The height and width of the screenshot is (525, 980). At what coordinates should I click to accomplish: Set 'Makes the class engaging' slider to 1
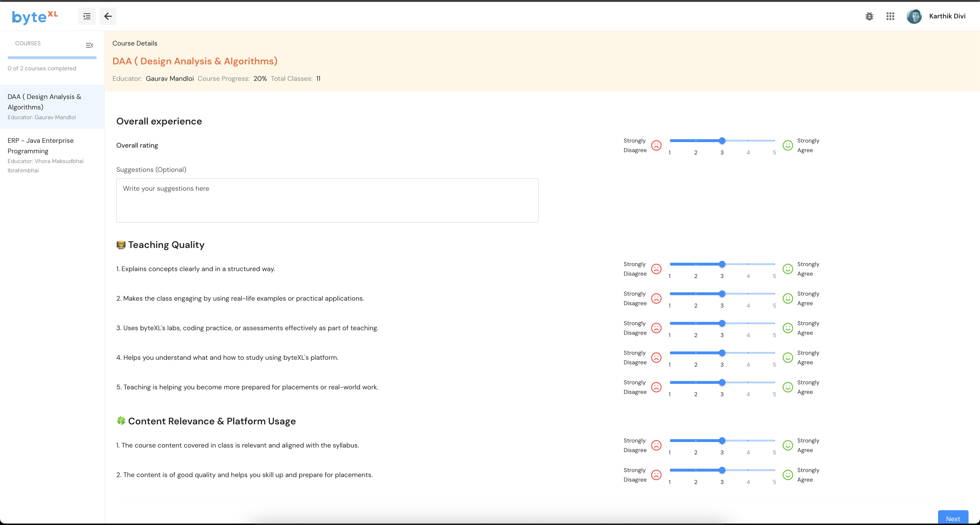click(670, 294)
